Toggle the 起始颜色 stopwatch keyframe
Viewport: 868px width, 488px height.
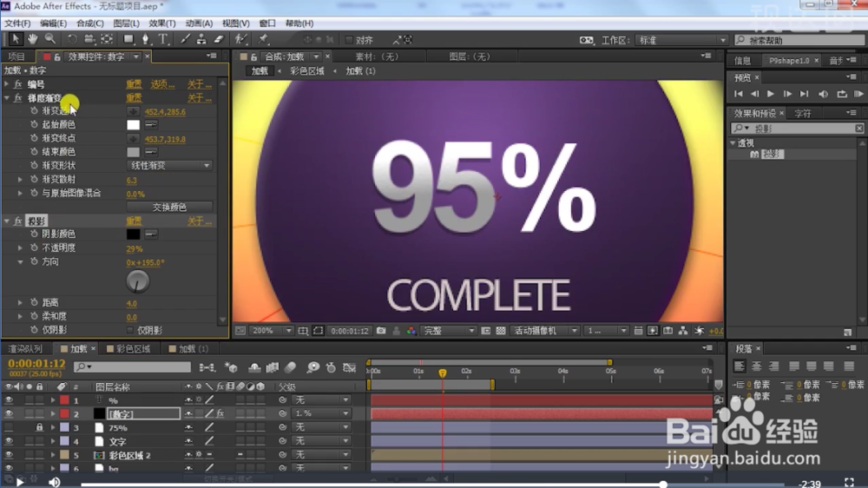[x=34, y=125]
